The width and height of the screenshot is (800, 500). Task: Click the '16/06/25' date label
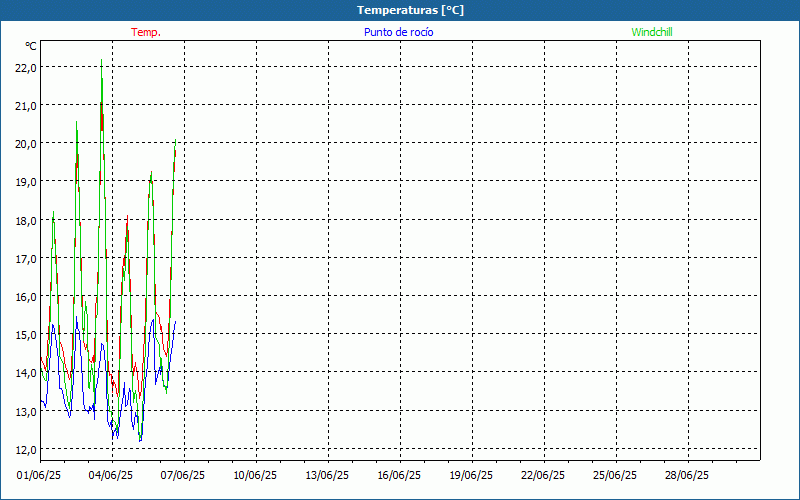[x=399, y=476]
